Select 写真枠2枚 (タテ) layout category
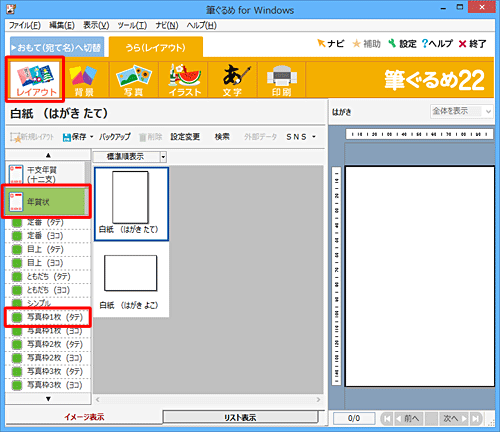 48,344
